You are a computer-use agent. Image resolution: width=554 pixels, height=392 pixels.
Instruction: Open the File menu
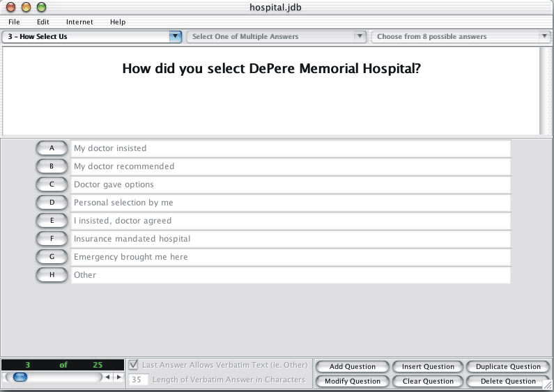click(x=14, y=22)
